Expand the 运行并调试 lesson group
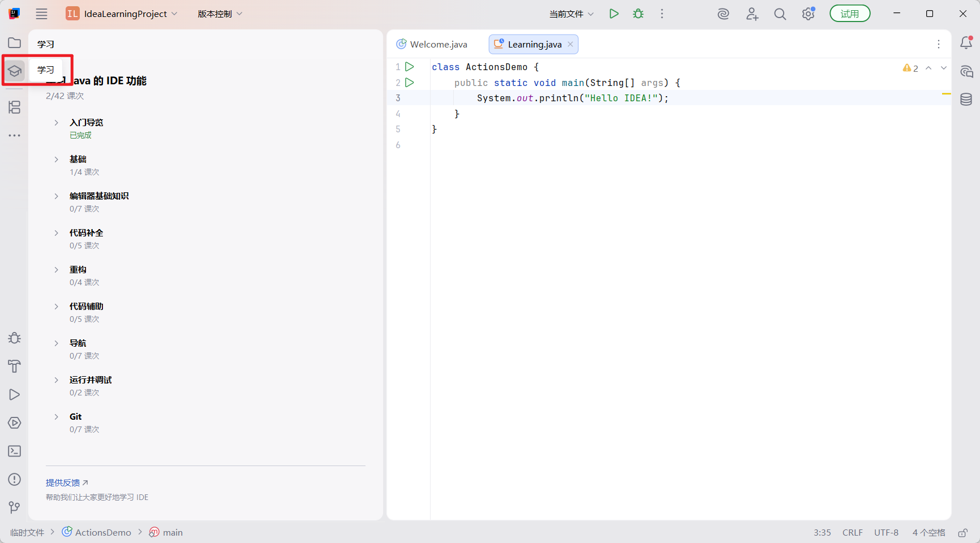980x543 pixels. (x=57, y=380)
